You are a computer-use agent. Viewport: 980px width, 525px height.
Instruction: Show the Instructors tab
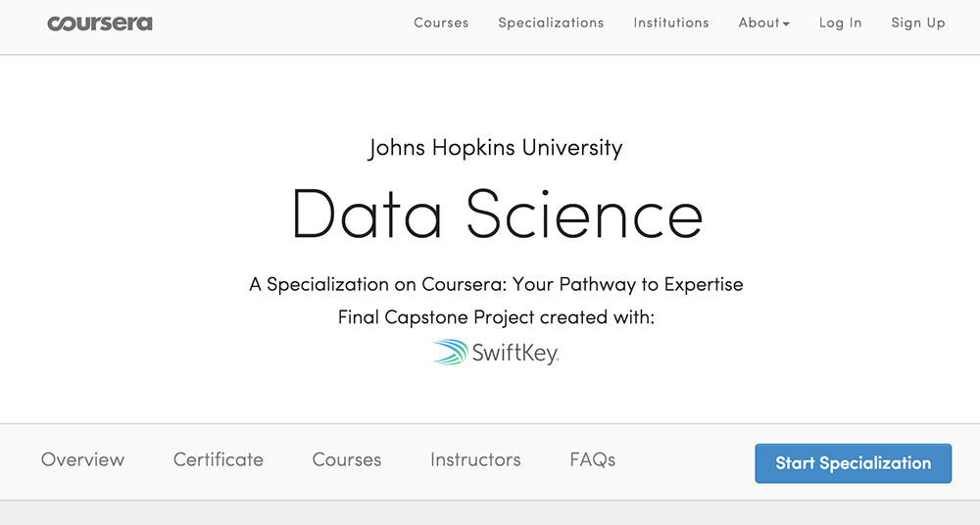475,459
